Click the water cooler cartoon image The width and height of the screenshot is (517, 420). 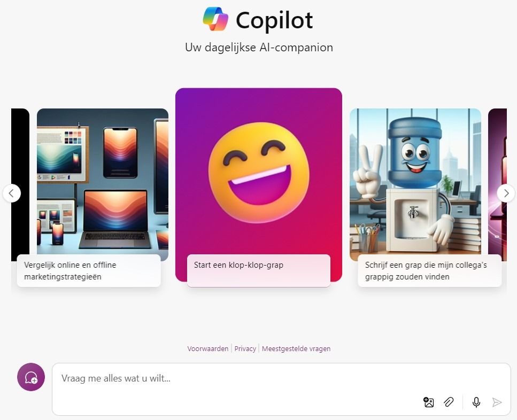(415, 182)
